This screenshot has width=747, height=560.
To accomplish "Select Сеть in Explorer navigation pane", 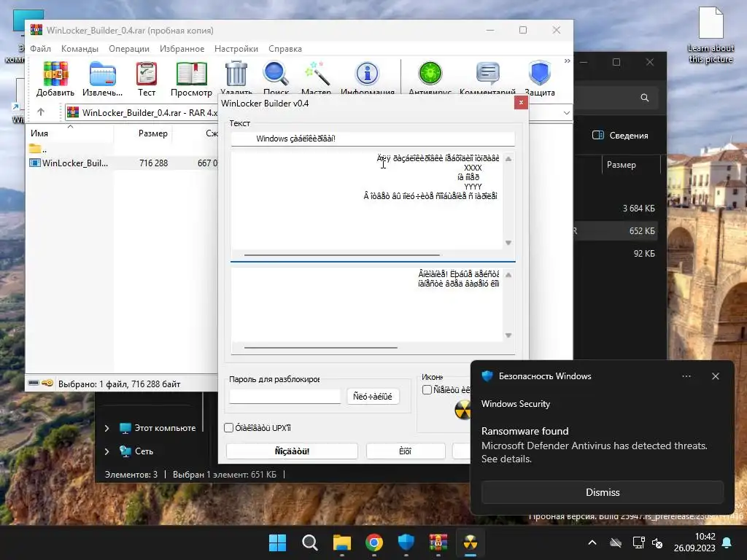I will 144,451.
